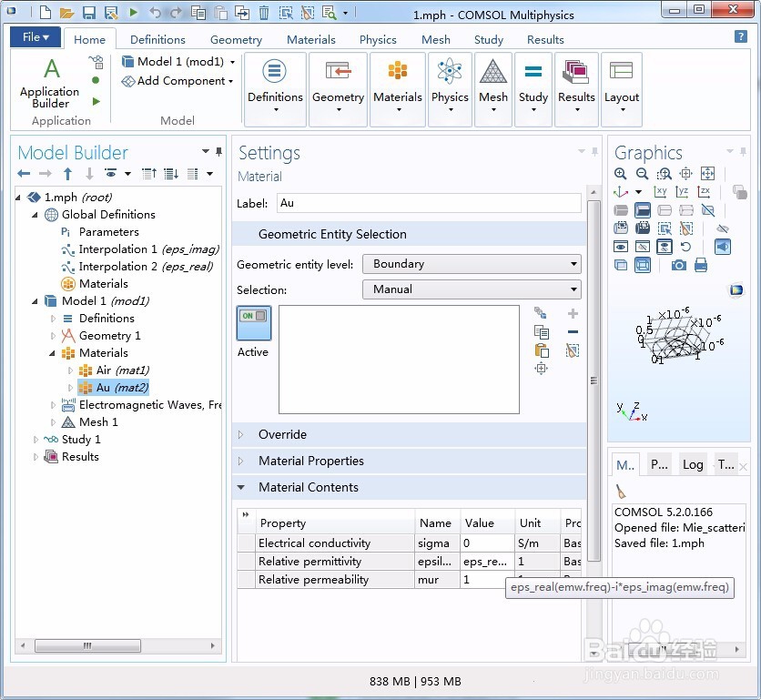761x700 pixels.
Task: Click the Collapse All icon in Model Builder
Action: click(149, 173)
